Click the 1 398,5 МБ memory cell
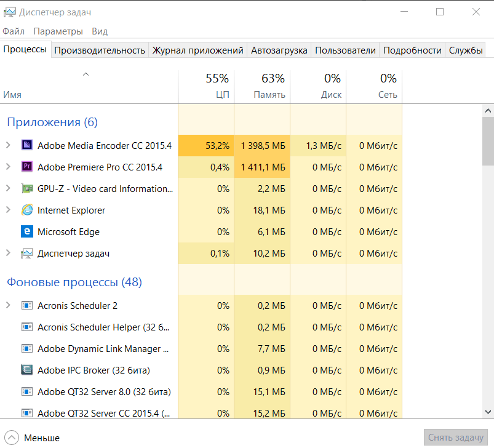Image resolution: width=494 pixels, height=448 pixels. (x=262, y=146)
